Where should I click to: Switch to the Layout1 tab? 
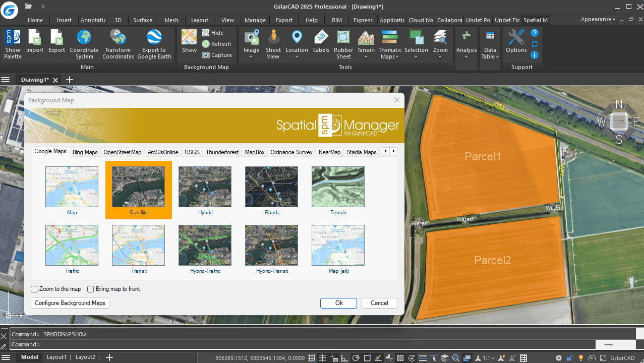[56, 357]
